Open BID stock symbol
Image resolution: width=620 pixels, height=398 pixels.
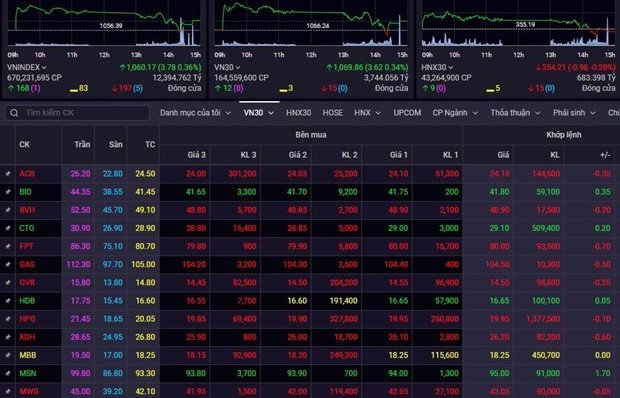coord(25,192)
